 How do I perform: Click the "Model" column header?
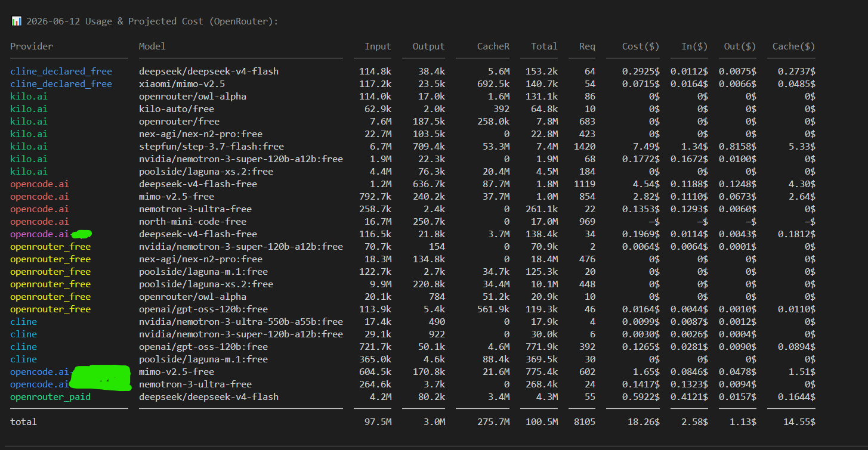point(152,46)
